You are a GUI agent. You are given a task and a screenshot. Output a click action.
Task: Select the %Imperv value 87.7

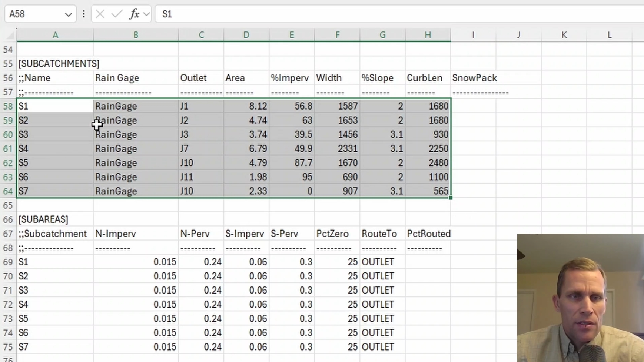(x=292, y=163)
